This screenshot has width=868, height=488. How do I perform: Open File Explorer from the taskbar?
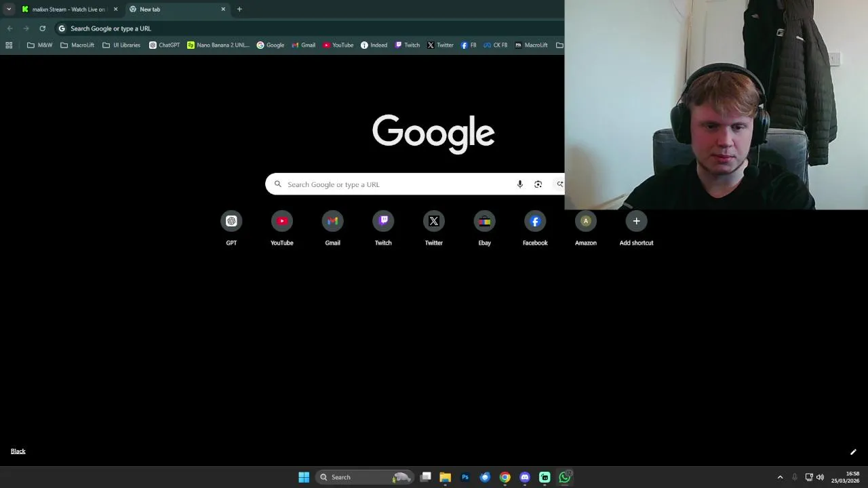tap(446, 477)
